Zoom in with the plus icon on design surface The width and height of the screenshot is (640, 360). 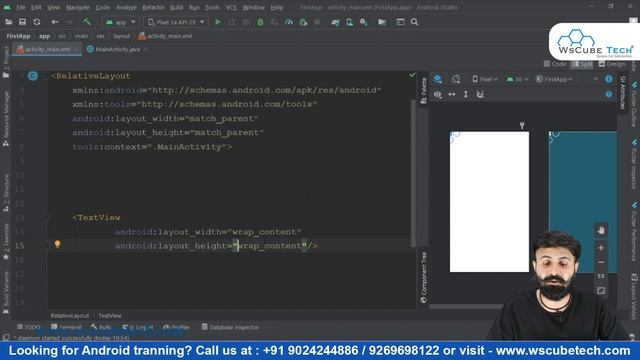(601, 248)
